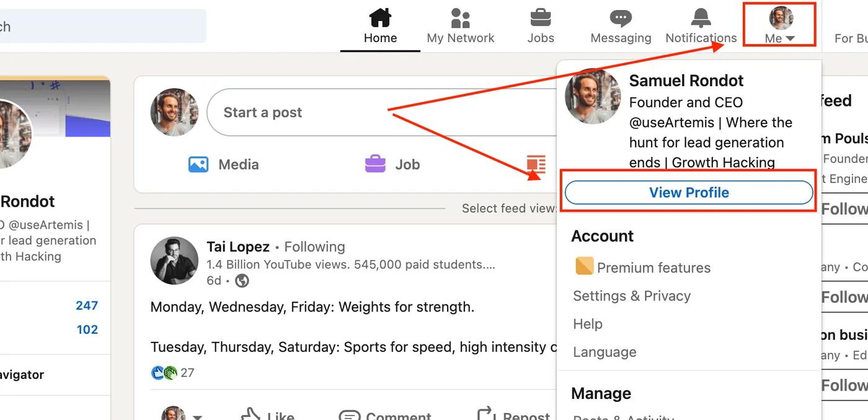Click the reaction icons next to 27
Viewport: 868px width, 420px height.
point(164,373)
